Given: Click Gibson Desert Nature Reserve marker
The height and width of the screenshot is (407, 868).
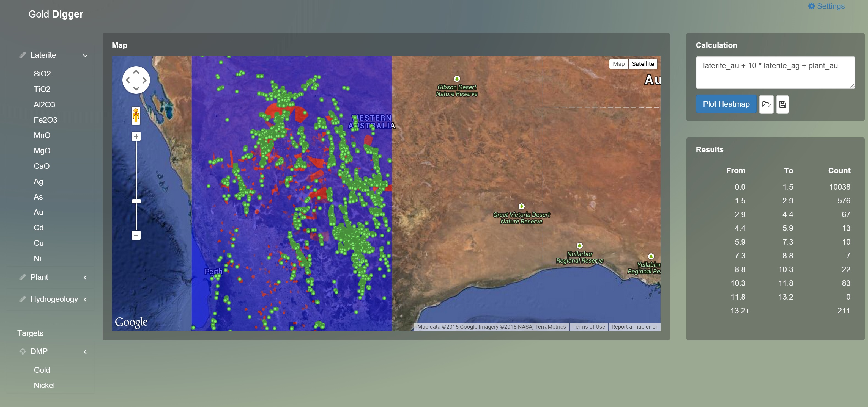Looking at the screenshot, I should pyautogui.click(x=457, y=79).
